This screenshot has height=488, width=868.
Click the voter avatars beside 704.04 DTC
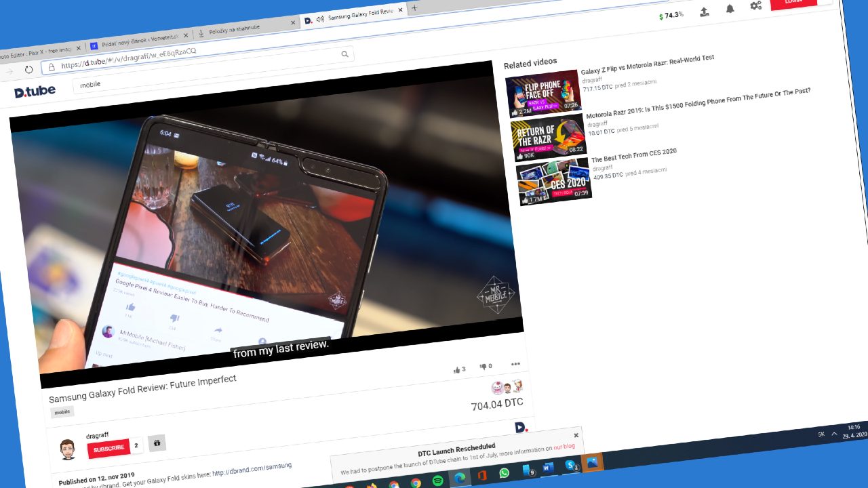point(507,388)
